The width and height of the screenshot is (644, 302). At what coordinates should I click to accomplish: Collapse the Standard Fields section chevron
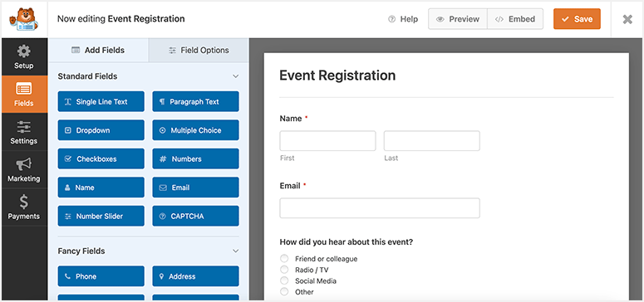pyautogui.click(x=236, y=76)
